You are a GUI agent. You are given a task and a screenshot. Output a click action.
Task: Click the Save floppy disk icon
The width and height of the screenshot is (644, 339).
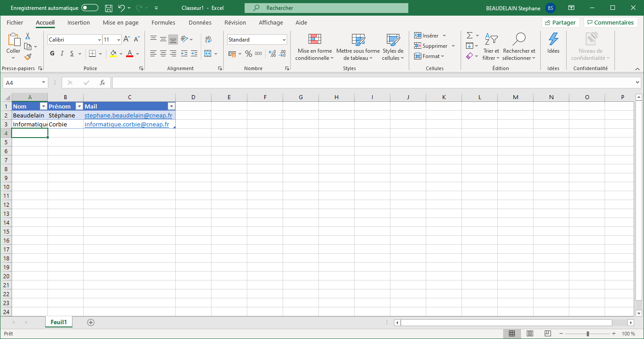coord(108,8)
